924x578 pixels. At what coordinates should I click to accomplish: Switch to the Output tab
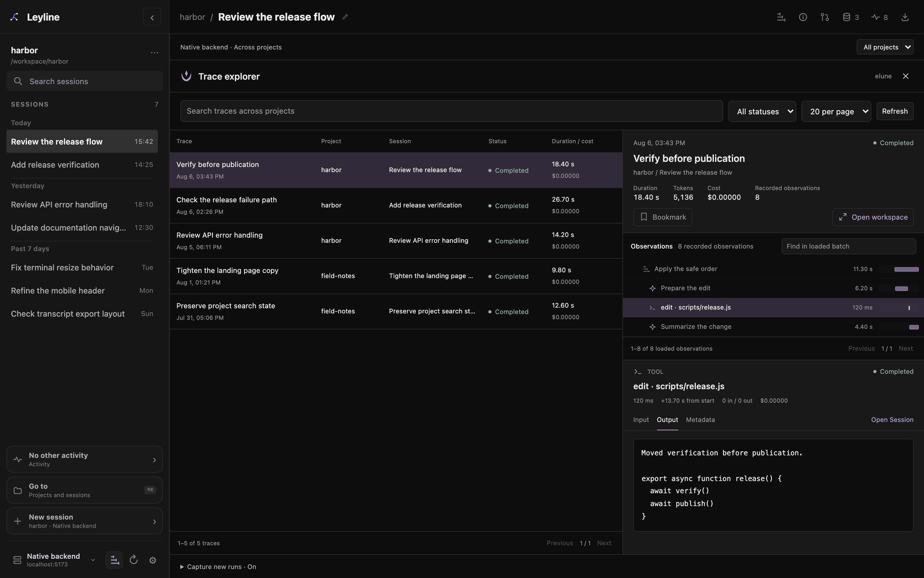point(667,420)
